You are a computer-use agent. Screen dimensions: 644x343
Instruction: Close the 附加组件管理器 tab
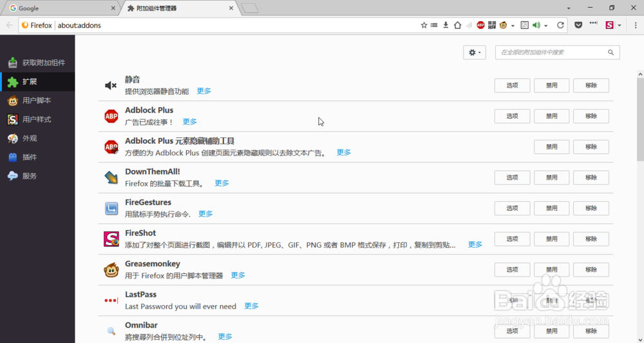[231, 8]
